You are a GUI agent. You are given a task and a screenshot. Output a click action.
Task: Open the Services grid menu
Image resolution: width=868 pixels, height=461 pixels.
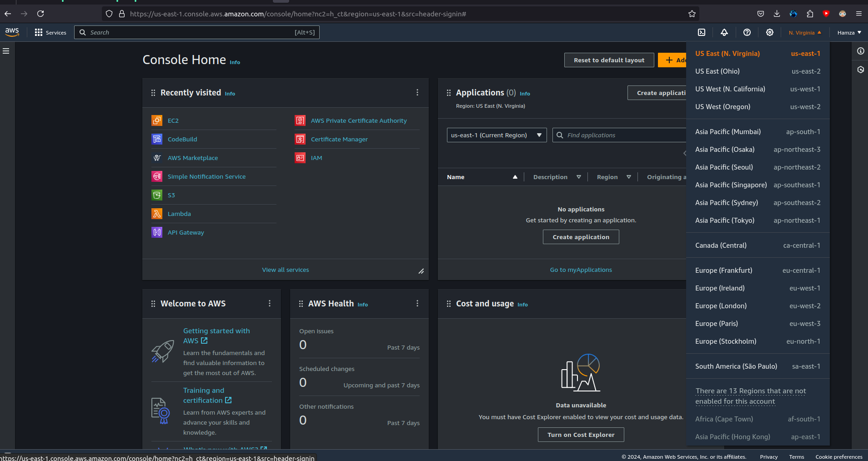[50, 32]
